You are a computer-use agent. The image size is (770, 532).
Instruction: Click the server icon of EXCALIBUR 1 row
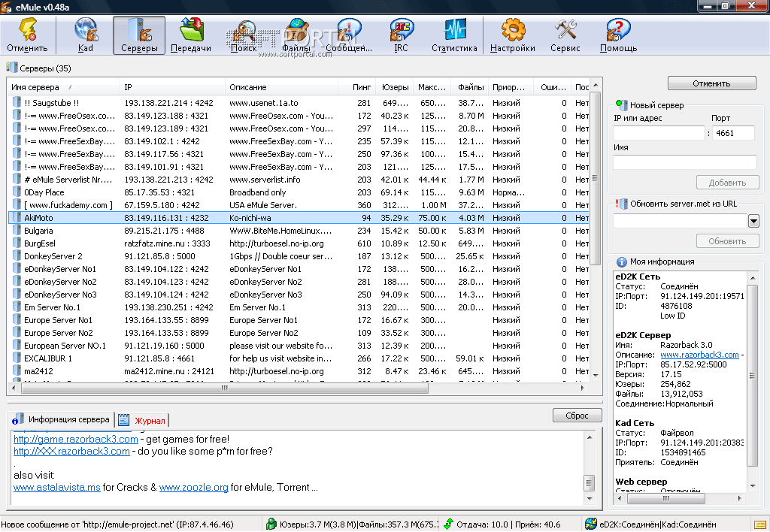pyautogui.click(x=17, y=358)
